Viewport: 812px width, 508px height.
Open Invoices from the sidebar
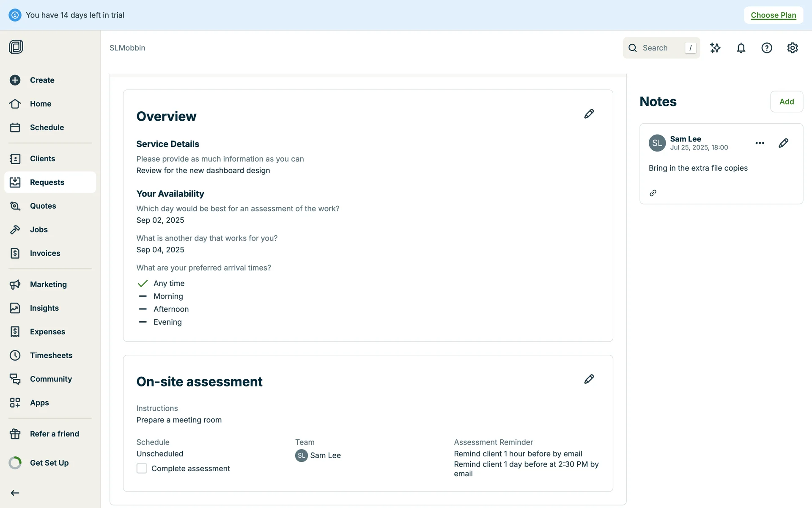pos(45,253)
